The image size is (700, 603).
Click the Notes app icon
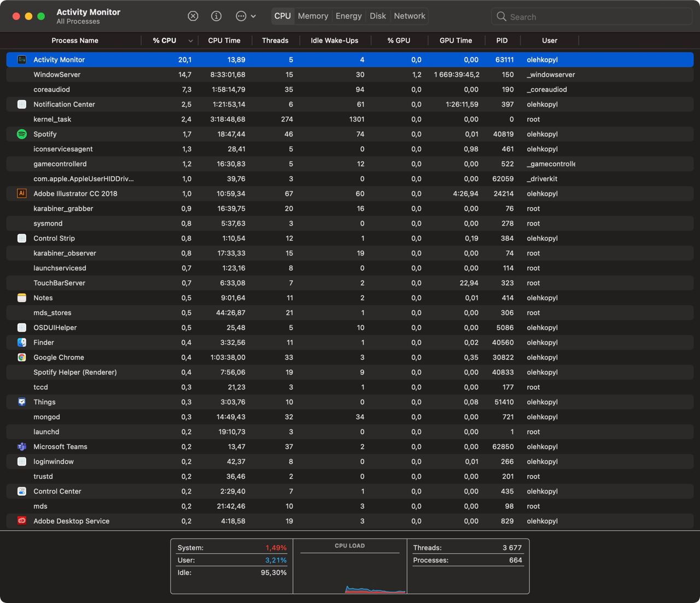click(22, 298)
